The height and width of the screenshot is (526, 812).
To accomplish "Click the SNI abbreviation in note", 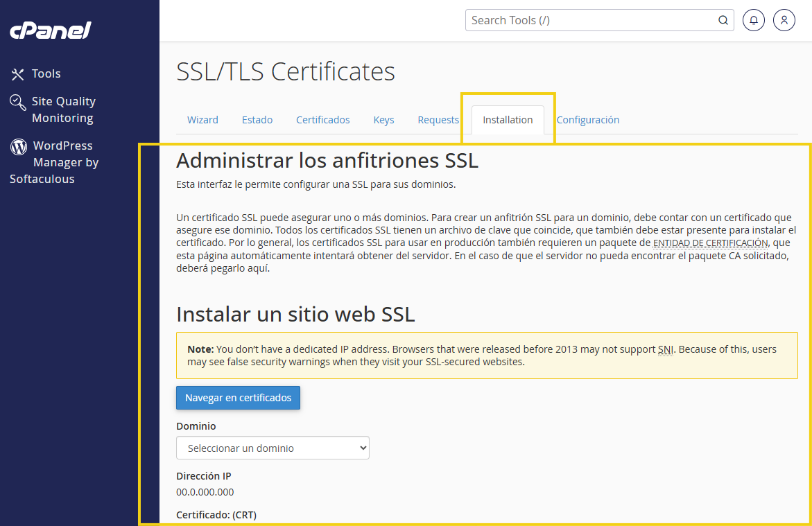I will click(666, 349).
